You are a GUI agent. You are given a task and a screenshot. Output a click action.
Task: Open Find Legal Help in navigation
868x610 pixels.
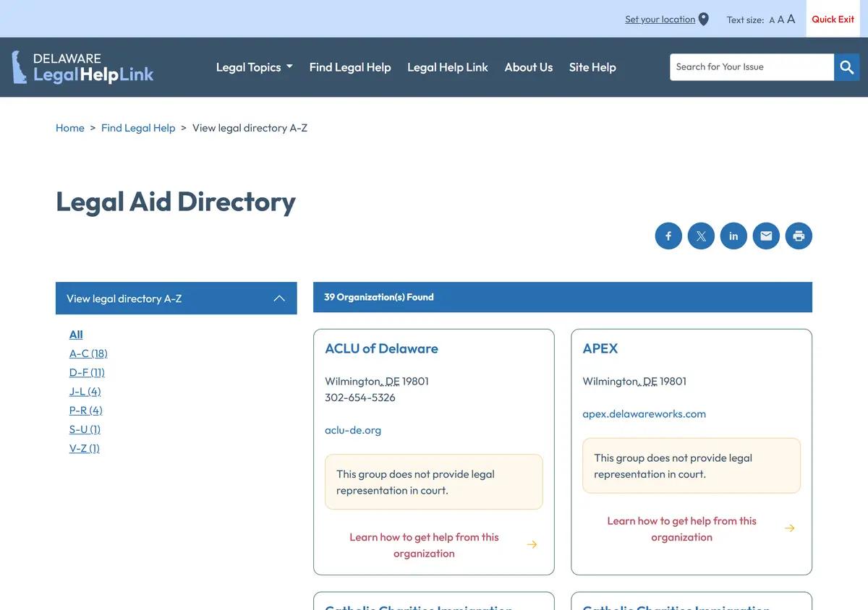[x=350, y=67]
